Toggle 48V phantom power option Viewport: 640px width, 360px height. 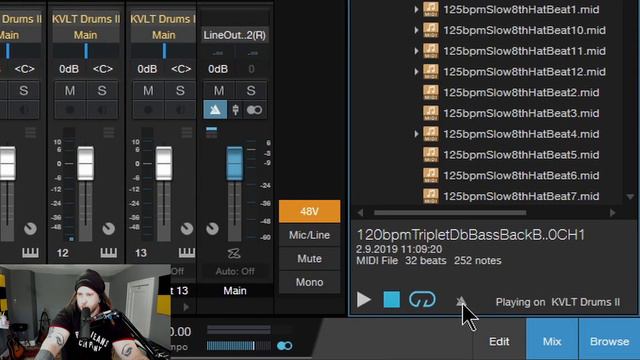[x=309, y=211]
